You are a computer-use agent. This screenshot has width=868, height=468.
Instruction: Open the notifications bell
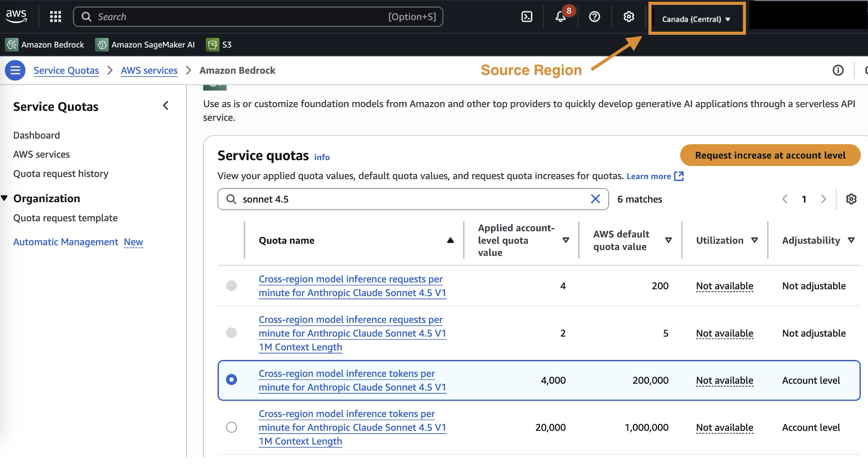click(x=560, y=17)
